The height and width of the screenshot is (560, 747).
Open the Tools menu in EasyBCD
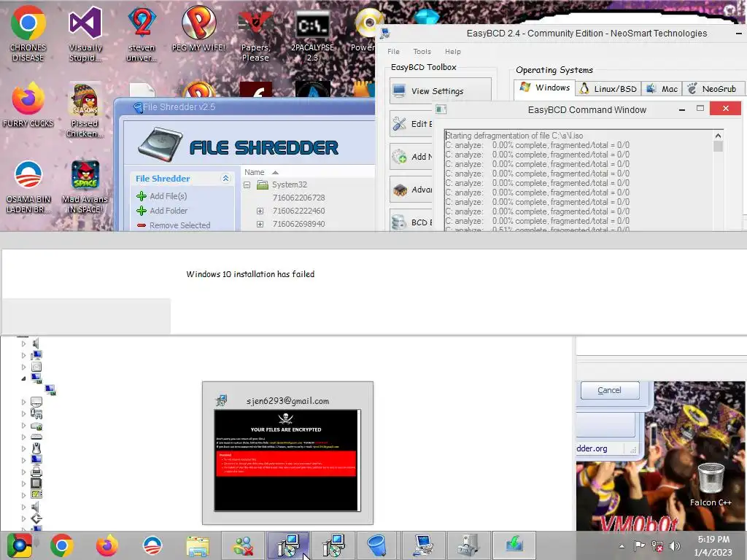[422, 52]
